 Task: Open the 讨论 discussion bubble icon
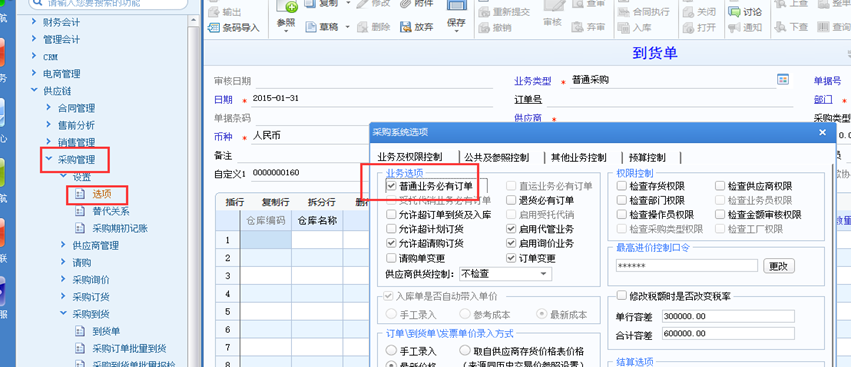pos(735,11)
